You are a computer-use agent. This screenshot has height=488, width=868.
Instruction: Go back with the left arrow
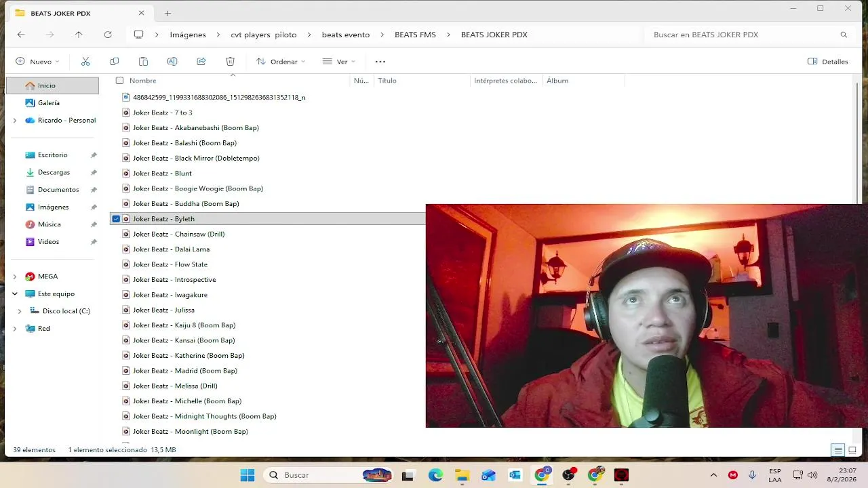coord(21,35)
